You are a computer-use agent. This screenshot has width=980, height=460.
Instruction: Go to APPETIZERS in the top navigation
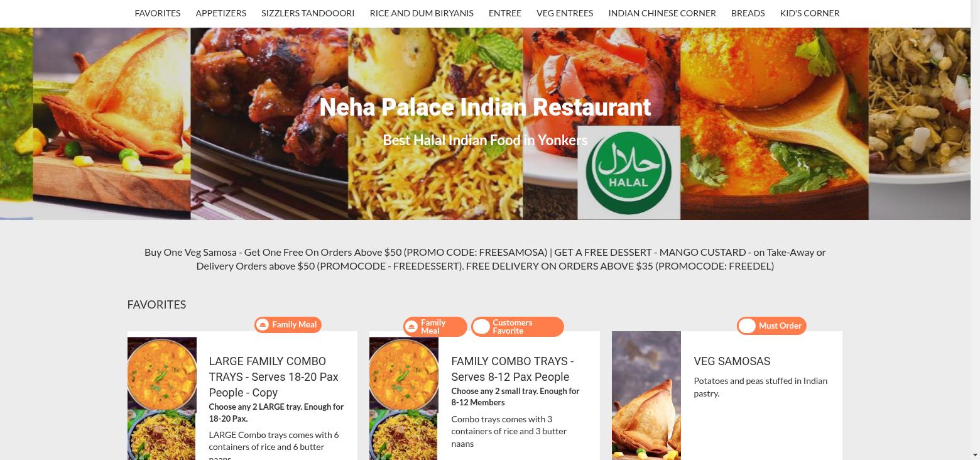pos(221,13)
